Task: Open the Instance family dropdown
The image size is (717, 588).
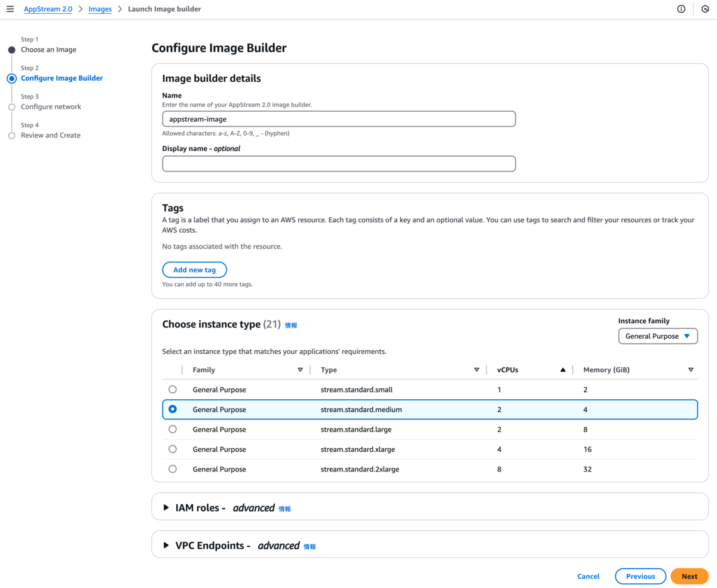Action: 658,336
